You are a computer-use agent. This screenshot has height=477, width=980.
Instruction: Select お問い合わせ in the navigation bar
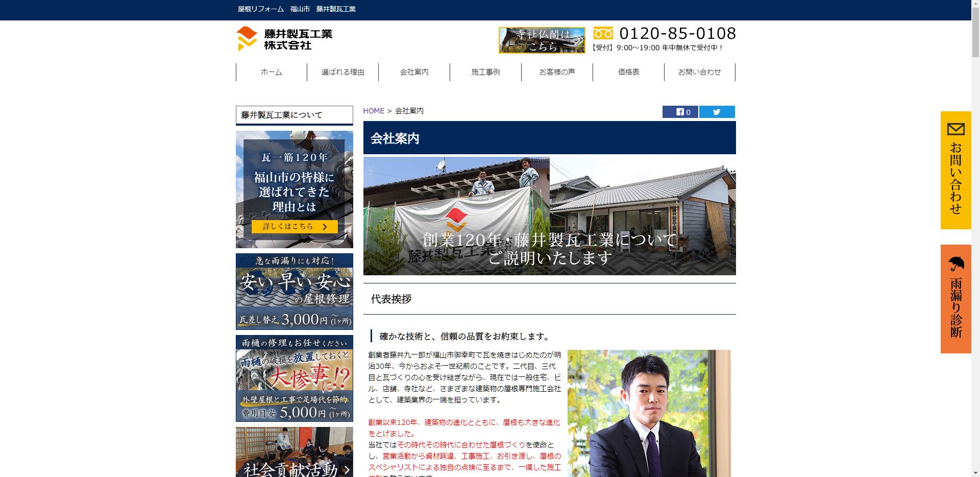tap(699, 73)
